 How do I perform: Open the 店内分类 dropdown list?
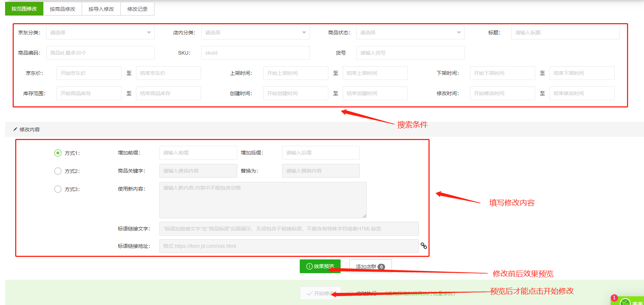pyautogui.click(x=255, y=33)
